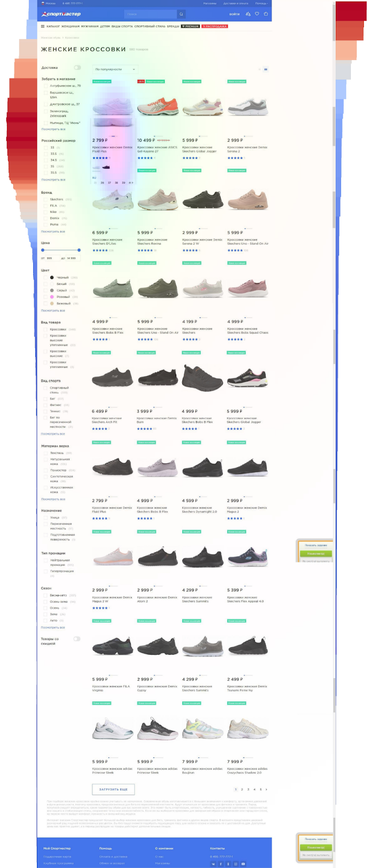Open the По популярности sort dropdown
This screenshot has width=378, height=868.
[115, 69]
